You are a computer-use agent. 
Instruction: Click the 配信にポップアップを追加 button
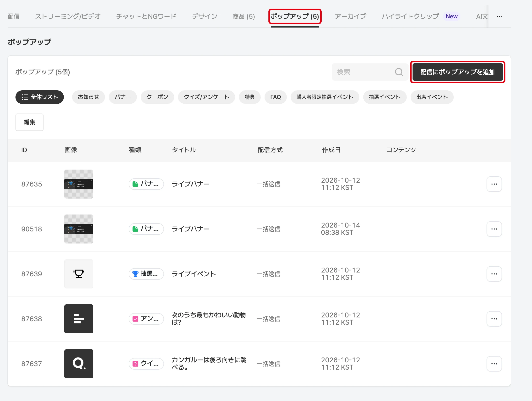tap(458, 72)
